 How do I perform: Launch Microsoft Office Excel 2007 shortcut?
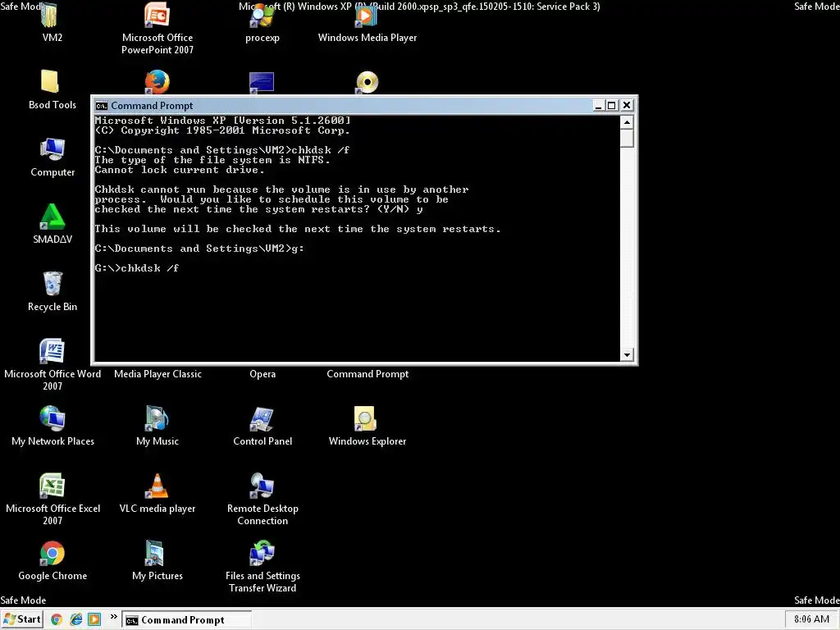[52, 486]
